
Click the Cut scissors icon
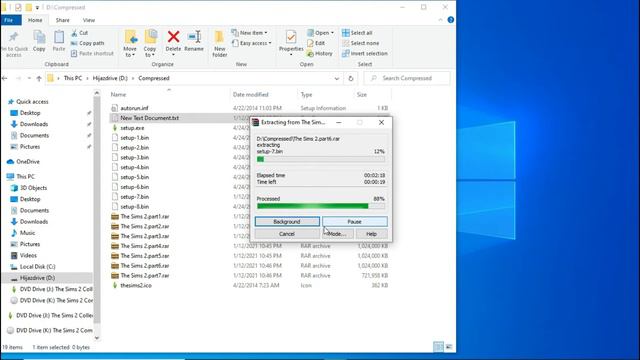pos(74,33)
